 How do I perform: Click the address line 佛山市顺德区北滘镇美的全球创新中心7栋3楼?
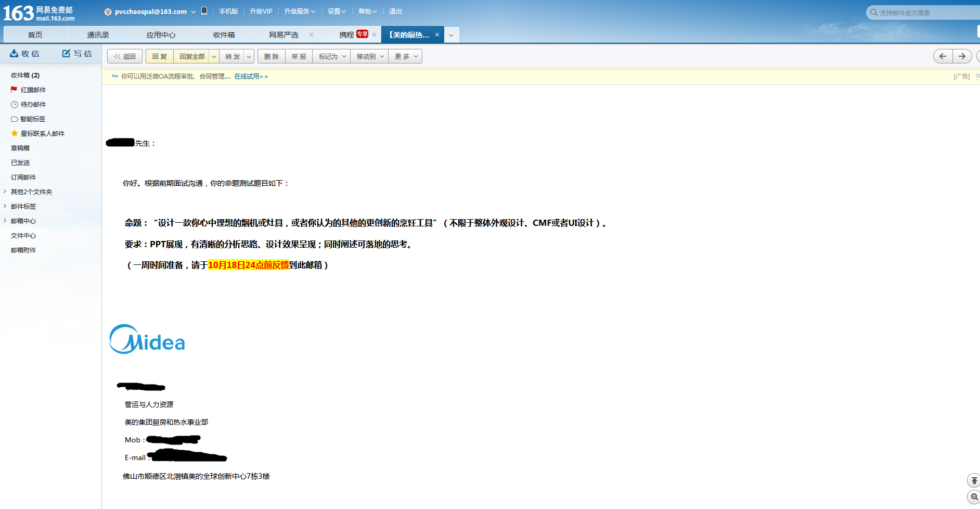click(x=196, y=476)
